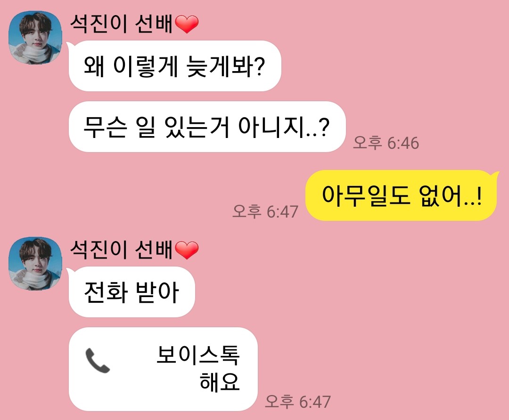This screenshot has width=509, height=420.
Task: Open the top profile picture of 석진이 선배
Action: (35, 38)
